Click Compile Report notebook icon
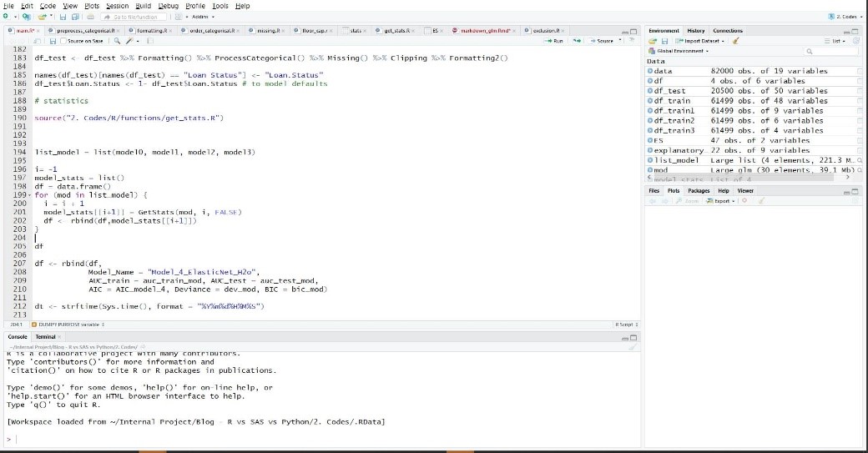 [x=150, y=41]
